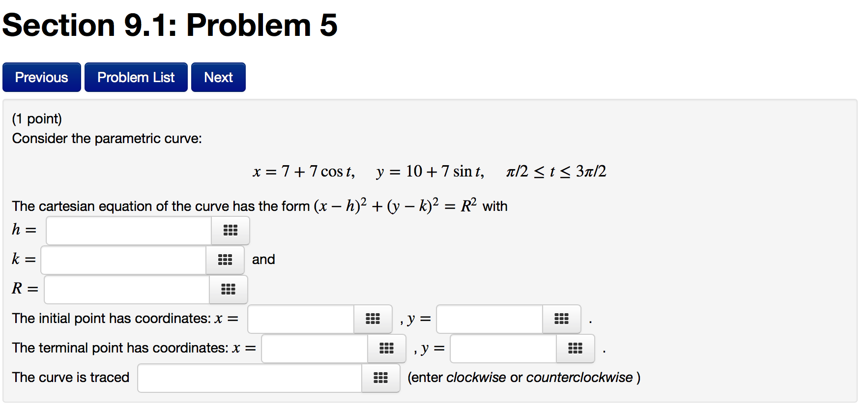868x412 pixels.
Task: Click grid icon beside initial point y field
Action: click(x=562, y=319)
